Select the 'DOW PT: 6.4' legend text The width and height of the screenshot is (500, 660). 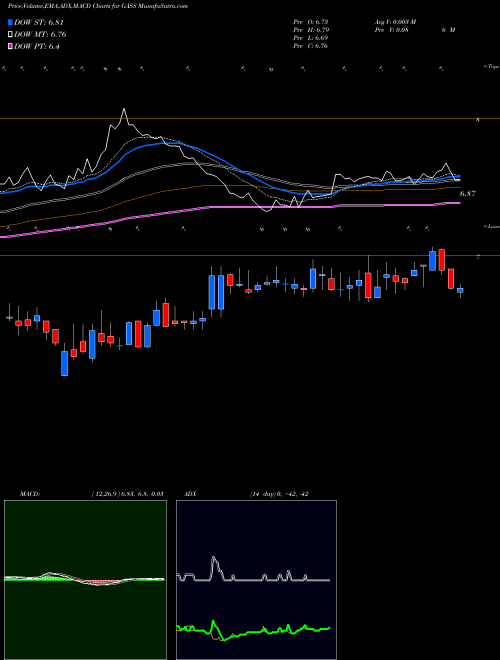tap(37, 46)
